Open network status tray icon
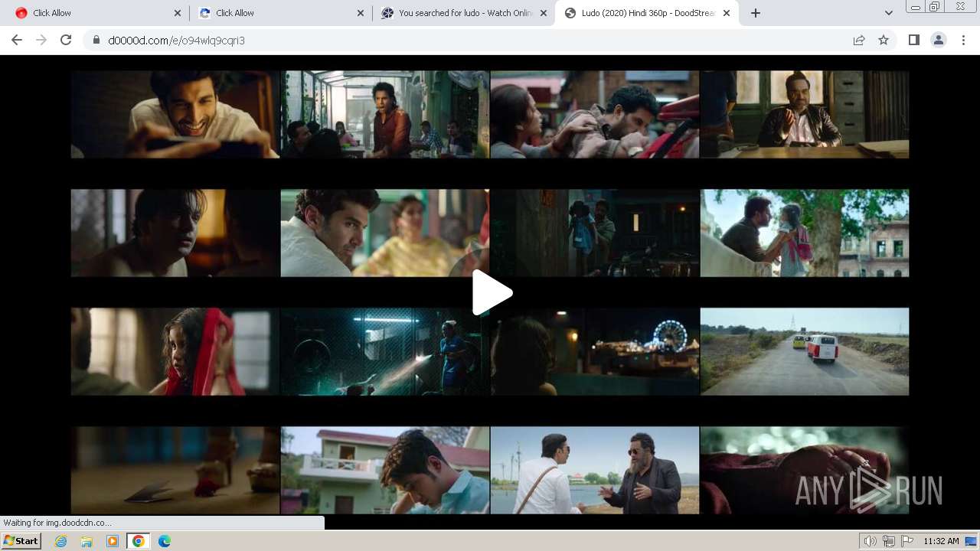The image size is (980, 551). coord(889,541)
